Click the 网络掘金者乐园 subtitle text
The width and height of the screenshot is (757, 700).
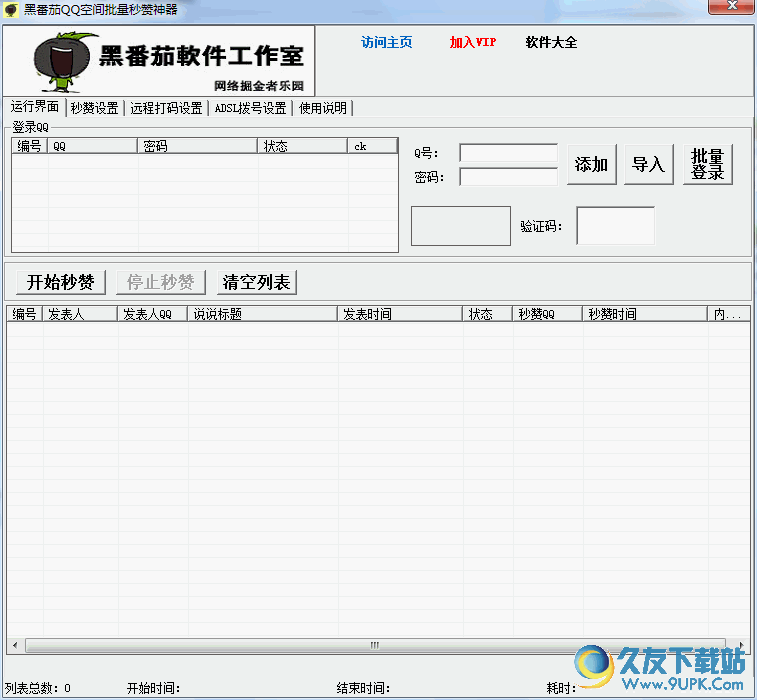coord(259,86)
